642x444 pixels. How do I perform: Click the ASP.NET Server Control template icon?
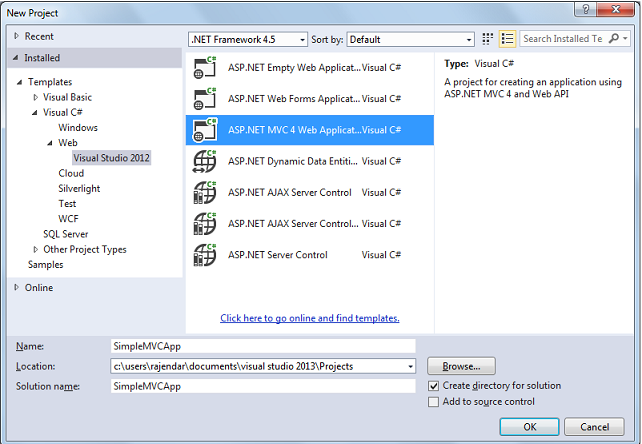[x=205, y=255]
